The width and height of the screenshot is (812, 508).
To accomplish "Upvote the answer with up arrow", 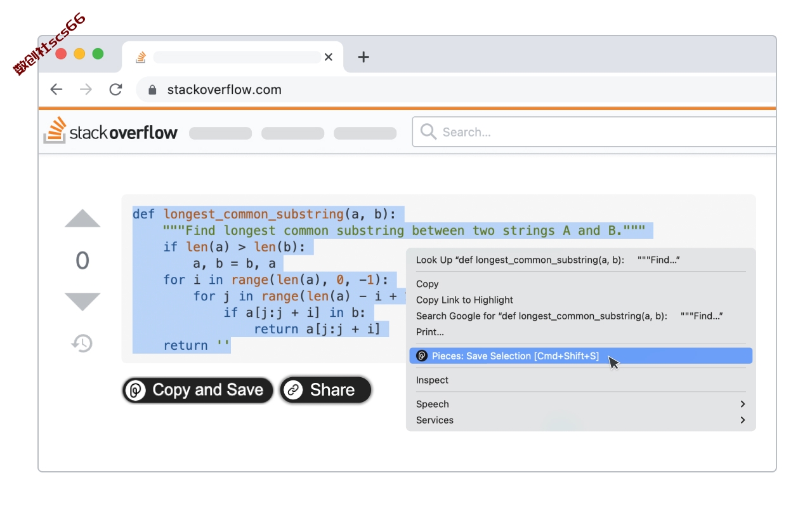I will coord(82,218).
